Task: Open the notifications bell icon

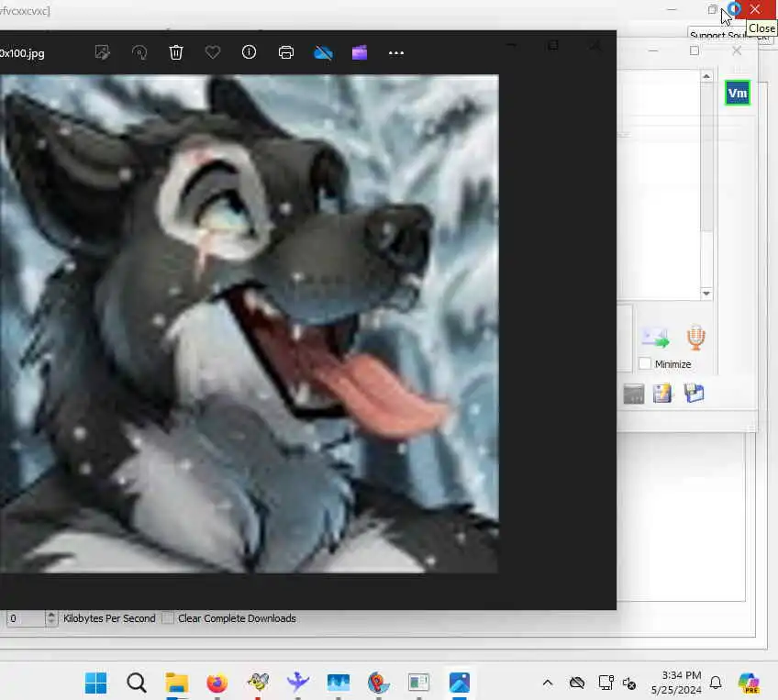Action: pyautogui.click(x=716, y=683)
